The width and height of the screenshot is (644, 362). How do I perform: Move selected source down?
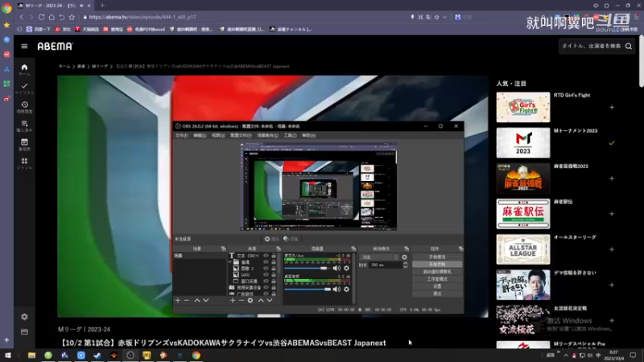pyautogui.click(x=270, y=300)
